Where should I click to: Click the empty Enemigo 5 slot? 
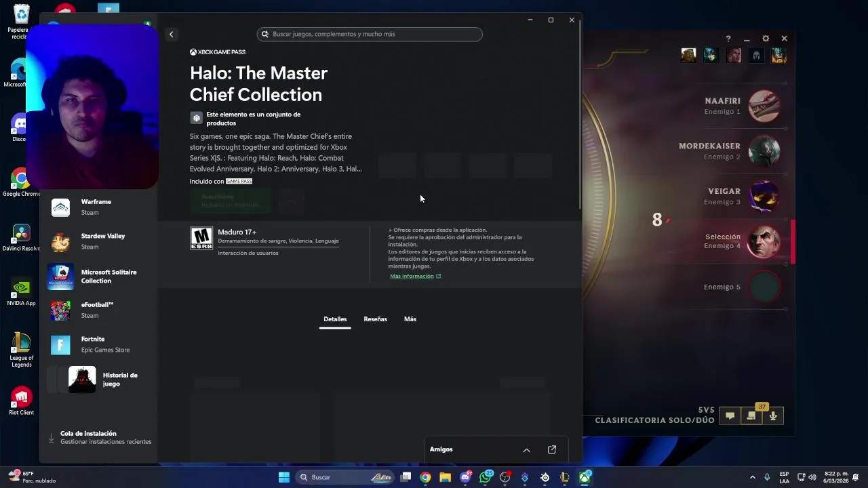tap(766, 287)
